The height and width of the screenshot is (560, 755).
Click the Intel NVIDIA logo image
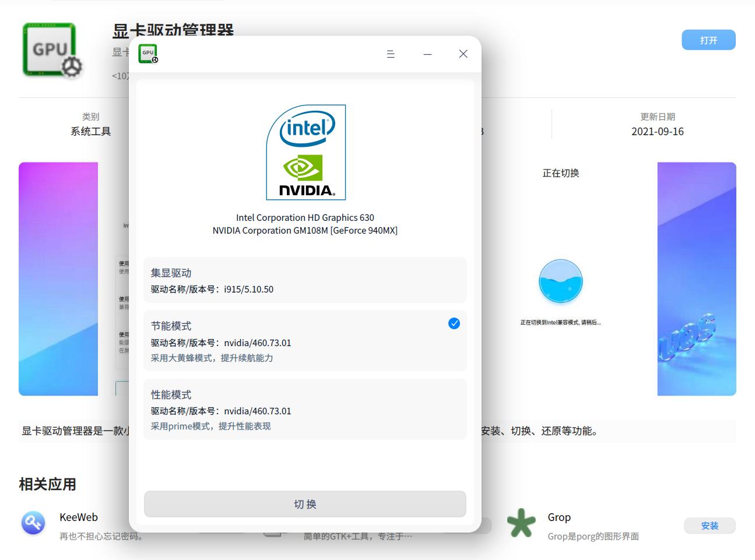306,152
